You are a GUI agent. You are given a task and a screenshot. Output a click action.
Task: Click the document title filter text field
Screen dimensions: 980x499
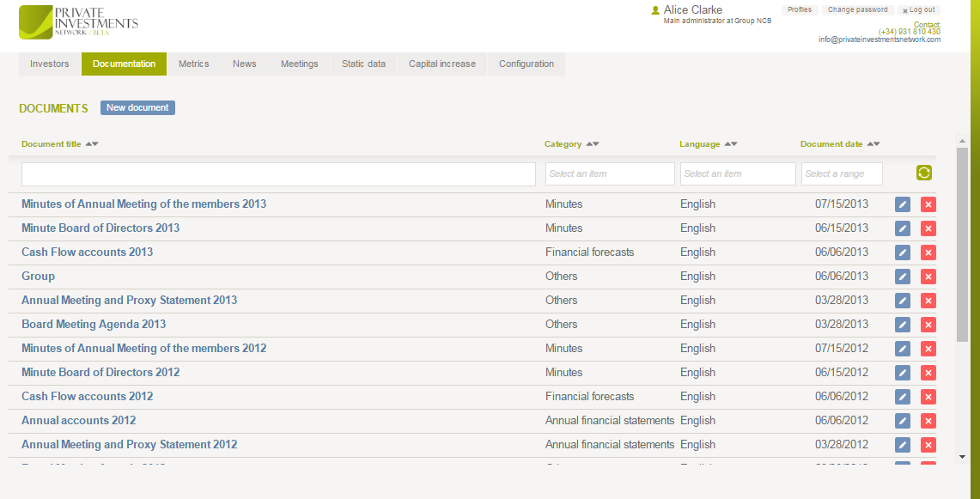click(x=278, y=174)
